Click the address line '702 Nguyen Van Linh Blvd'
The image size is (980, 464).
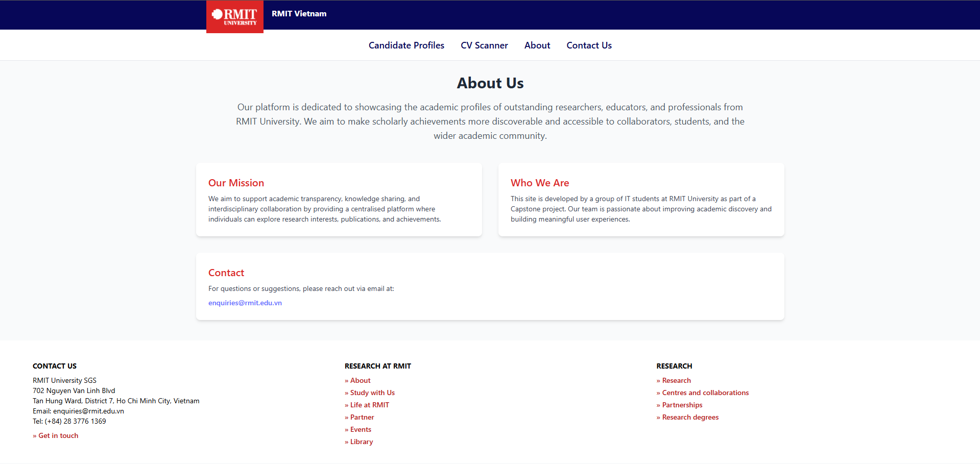(x=74, y=390)
